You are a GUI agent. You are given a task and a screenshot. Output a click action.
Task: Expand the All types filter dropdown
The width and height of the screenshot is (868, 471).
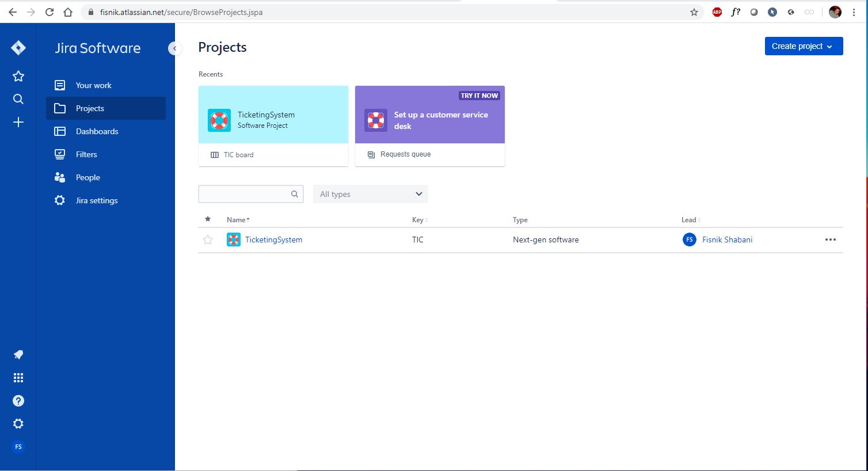(x=371, y=194)
